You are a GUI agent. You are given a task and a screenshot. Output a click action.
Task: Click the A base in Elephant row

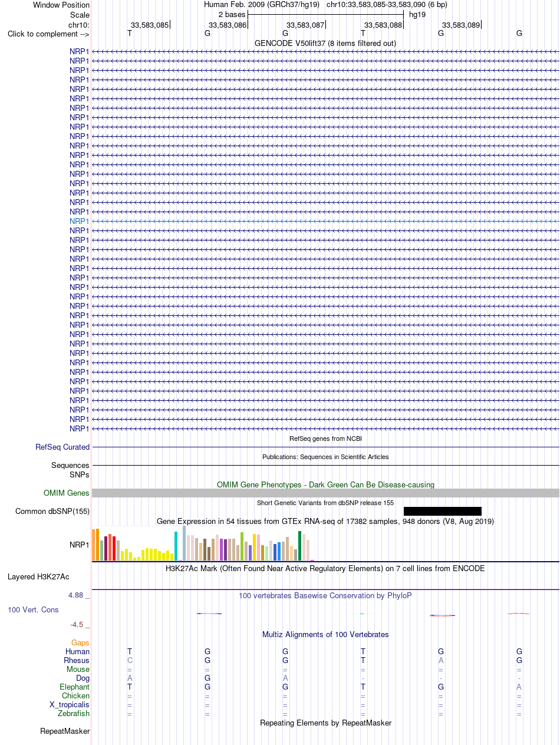pos(519,687)
